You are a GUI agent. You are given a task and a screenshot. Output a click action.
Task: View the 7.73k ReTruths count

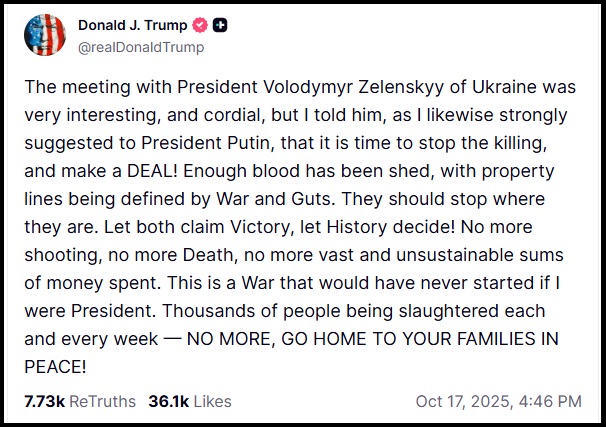pyautogui.click(x=42, y=401)
